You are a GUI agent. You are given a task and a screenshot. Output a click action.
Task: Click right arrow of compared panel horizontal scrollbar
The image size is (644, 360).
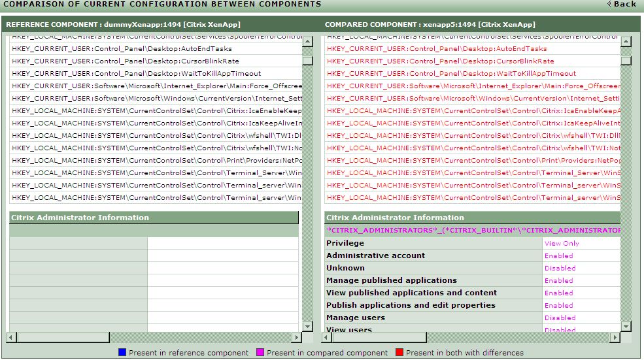[x=615, y=337]
